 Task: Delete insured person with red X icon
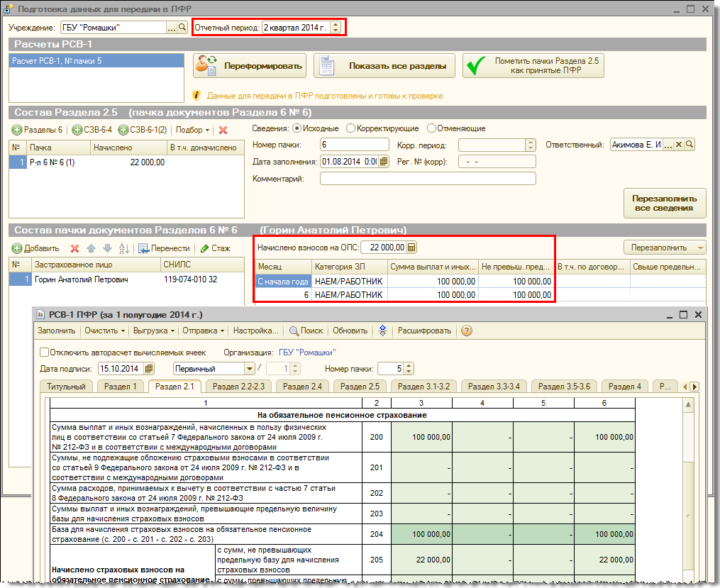pyautogui.click(x=74, y=248)
